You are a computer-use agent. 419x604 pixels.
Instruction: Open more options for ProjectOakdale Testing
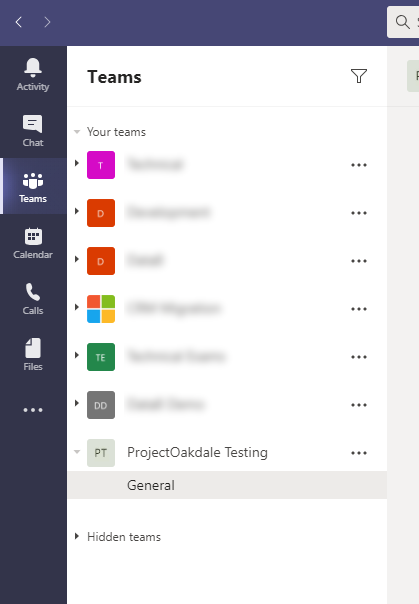tap(359, 453)
